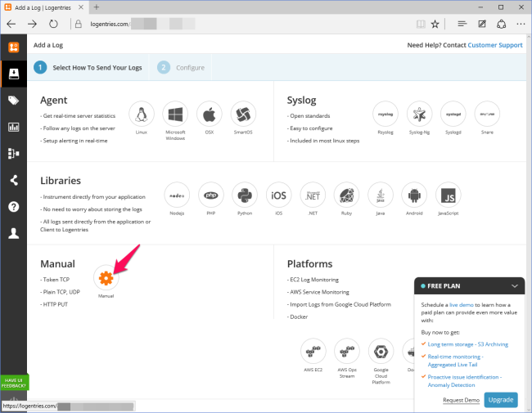Open the data flow sidebar icon
The width and height of the screenshot is (532, 413).
14,154
